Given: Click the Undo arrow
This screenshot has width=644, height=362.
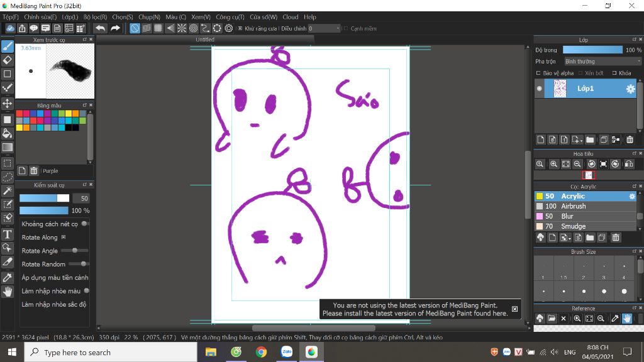Looking at the screenshot, I should [100, 28].
